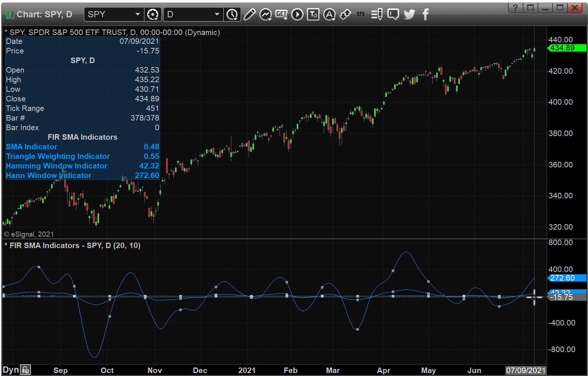Click the Hamming Window Indicator row

83,166
